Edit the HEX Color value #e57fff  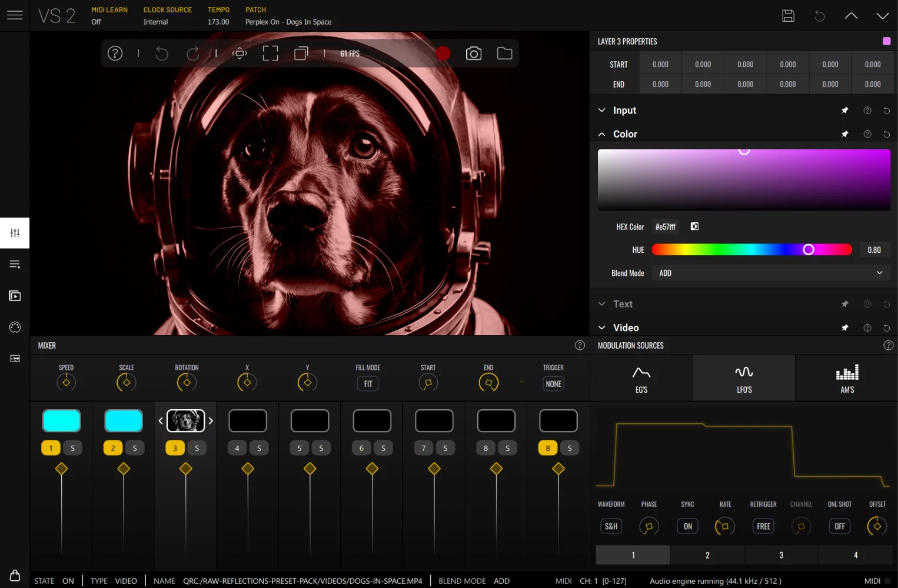coord(666,226)
